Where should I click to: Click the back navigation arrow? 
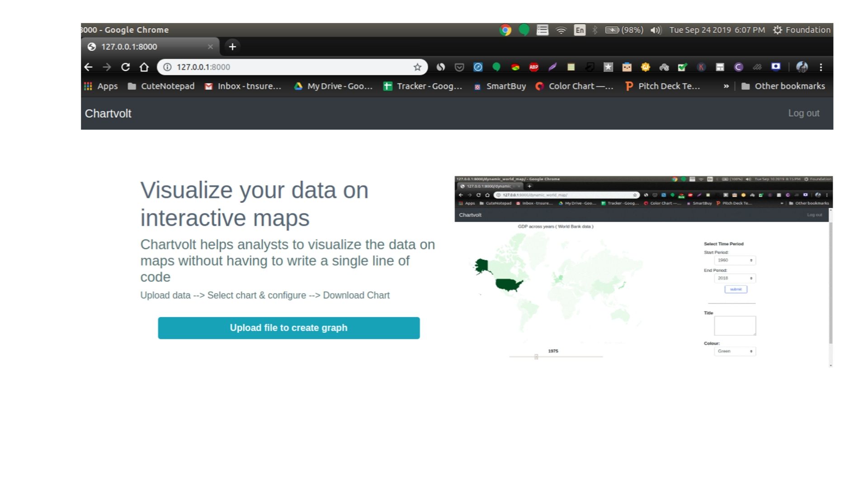89,67
